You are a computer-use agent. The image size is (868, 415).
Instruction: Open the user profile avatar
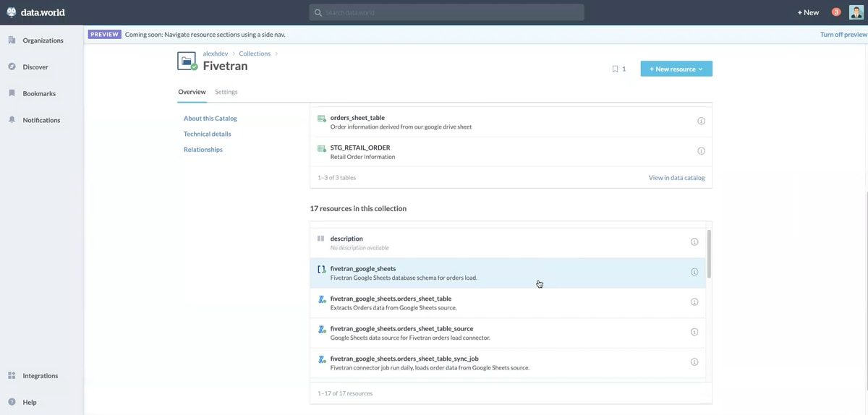pyautogui.click(x=856, y=12)
